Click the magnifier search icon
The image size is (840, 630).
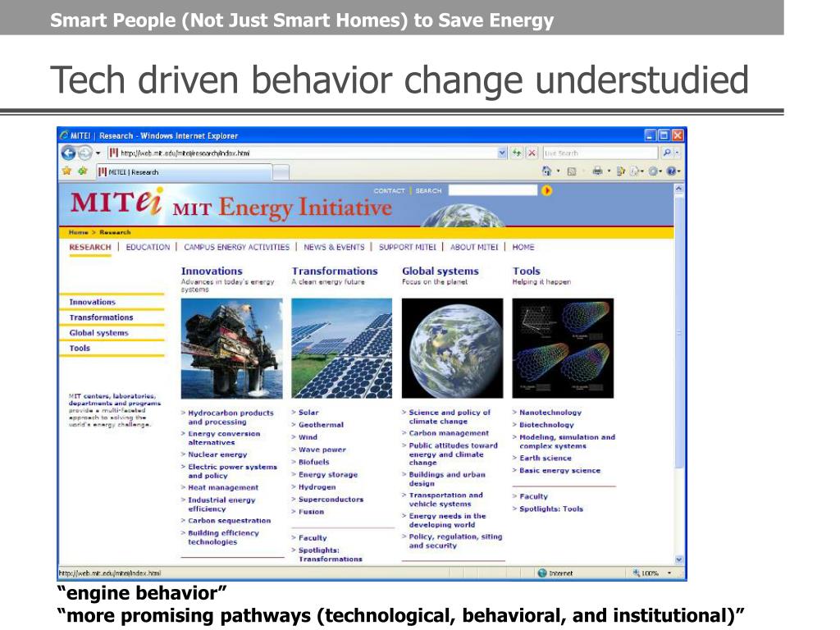pyautogui.click(x=667, y=153)
